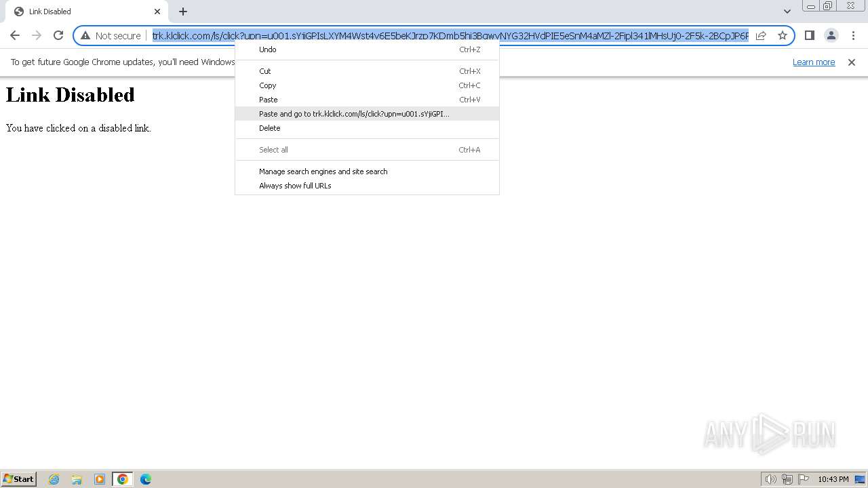Share this page icon in address bar
The width and height of the screenshot is (868, 488).
pos(761,35)
